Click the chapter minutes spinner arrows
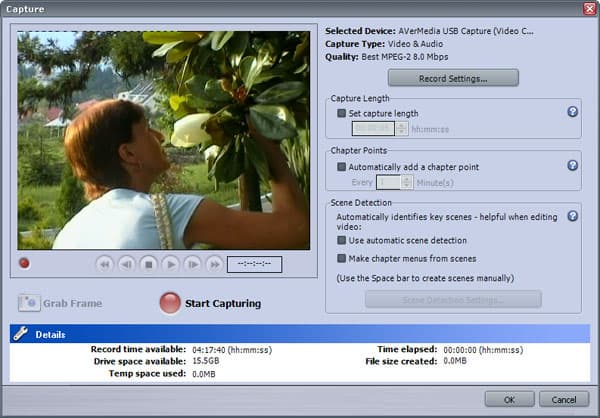 pos(407,182)
